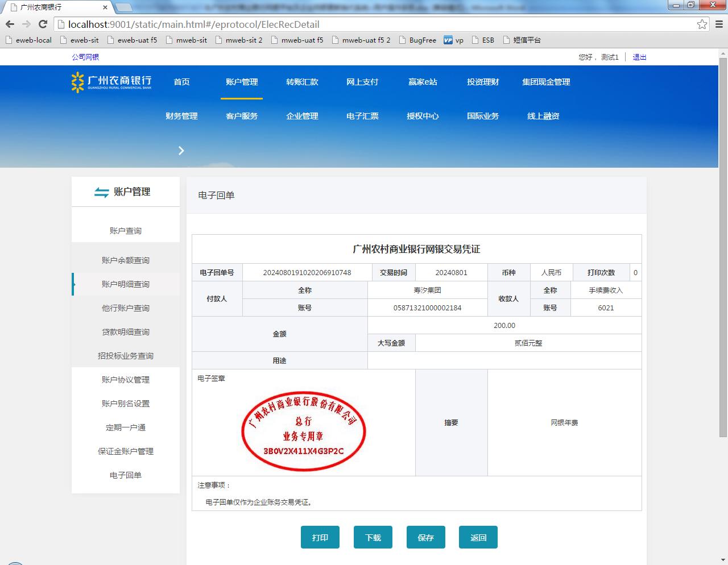Viewport: 728px width, 565px height.
Task: Select 账户余额查询 in sidebar
Action: click(126, 260)
